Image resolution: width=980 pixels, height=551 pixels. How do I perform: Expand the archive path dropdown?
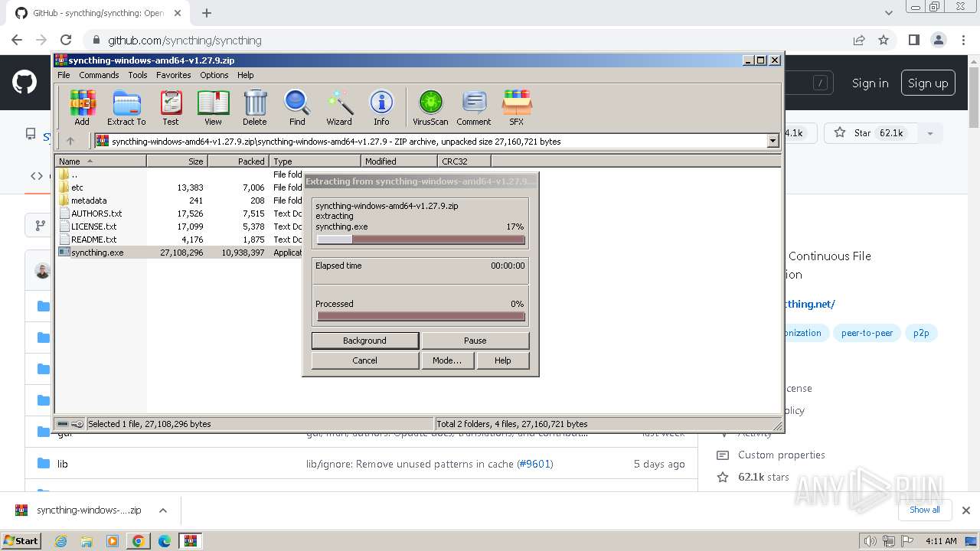773,141
